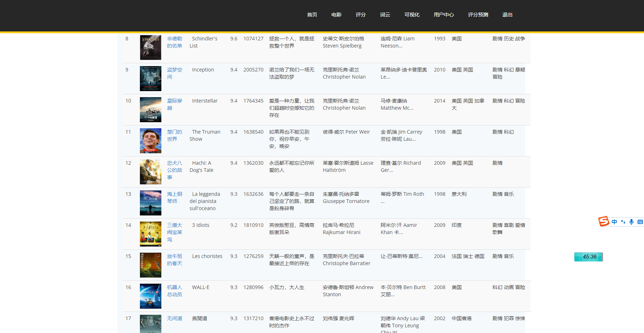Click the Interstellar poster thumbnail
Screen dimensions: 644x333
(150, 109)
